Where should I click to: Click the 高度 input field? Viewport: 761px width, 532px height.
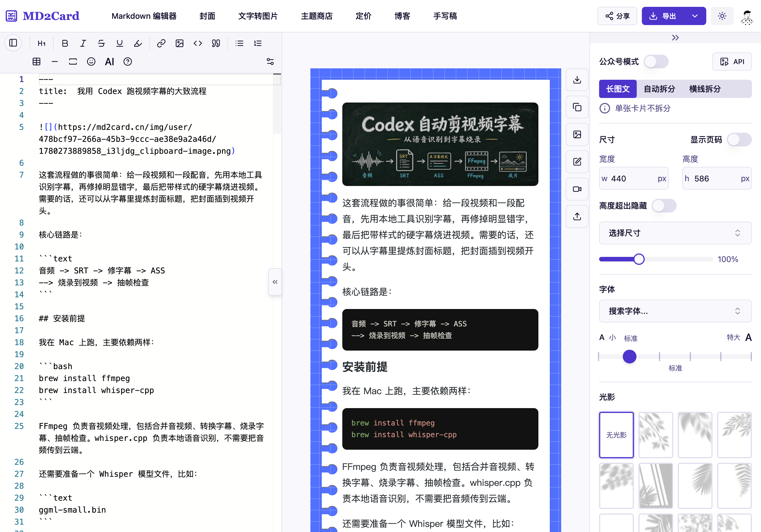coord(717,179)
